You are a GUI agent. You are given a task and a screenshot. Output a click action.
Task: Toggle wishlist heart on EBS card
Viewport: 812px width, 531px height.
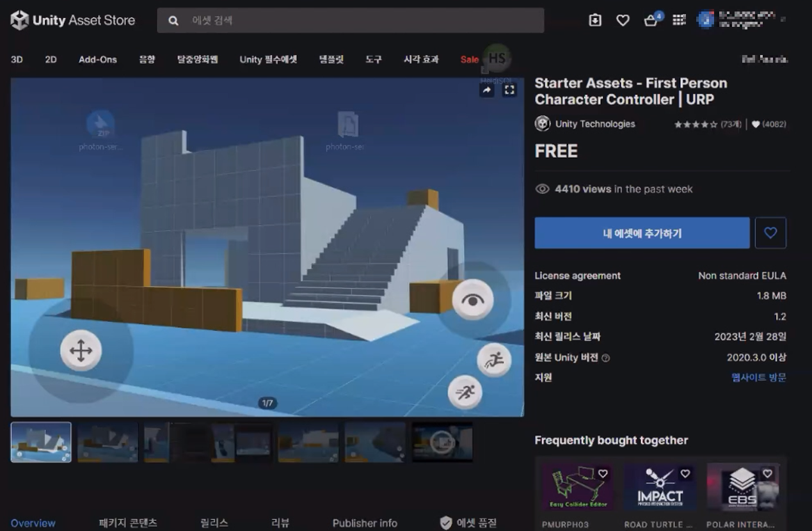point(767,474)
